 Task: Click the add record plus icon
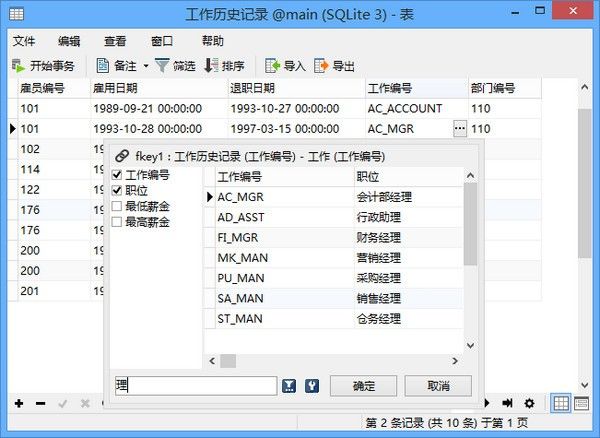19,402
